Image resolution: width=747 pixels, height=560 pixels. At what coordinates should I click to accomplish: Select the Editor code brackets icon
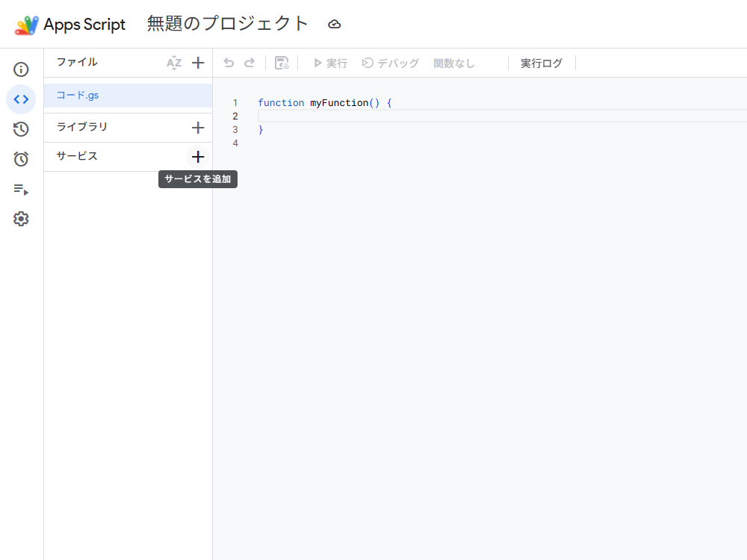pos(21,99)
